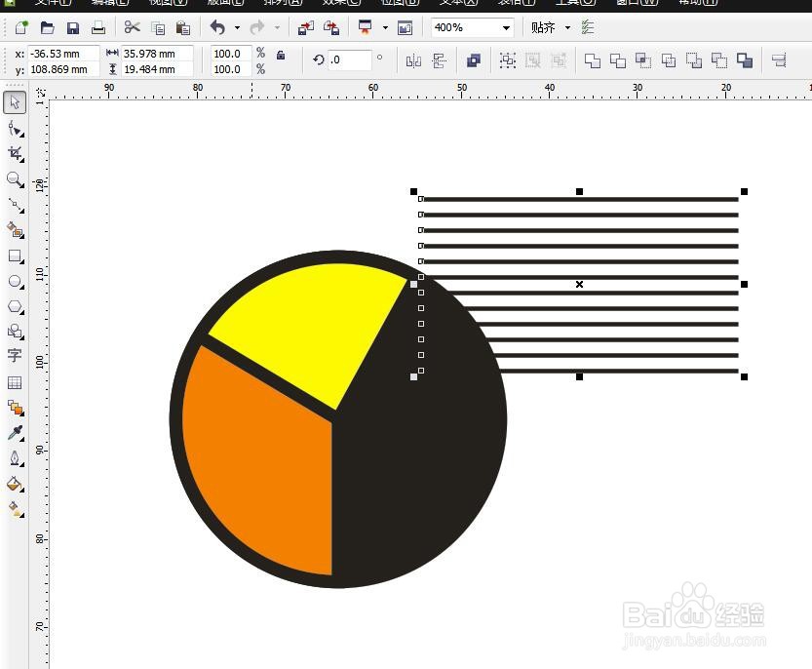Select the Interactive Blend tool
This screenshot has width=812, height=669.
click(15, 409)
